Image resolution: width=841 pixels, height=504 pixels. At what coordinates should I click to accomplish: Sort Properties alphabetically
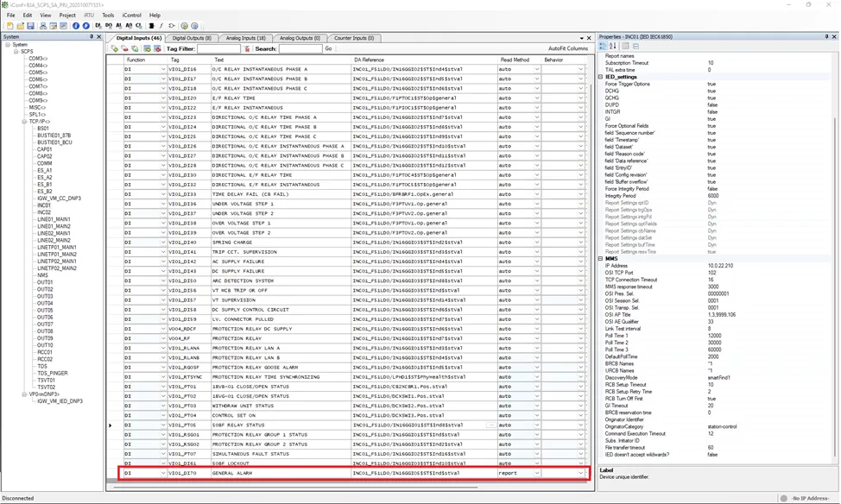(x=613, y=46)
